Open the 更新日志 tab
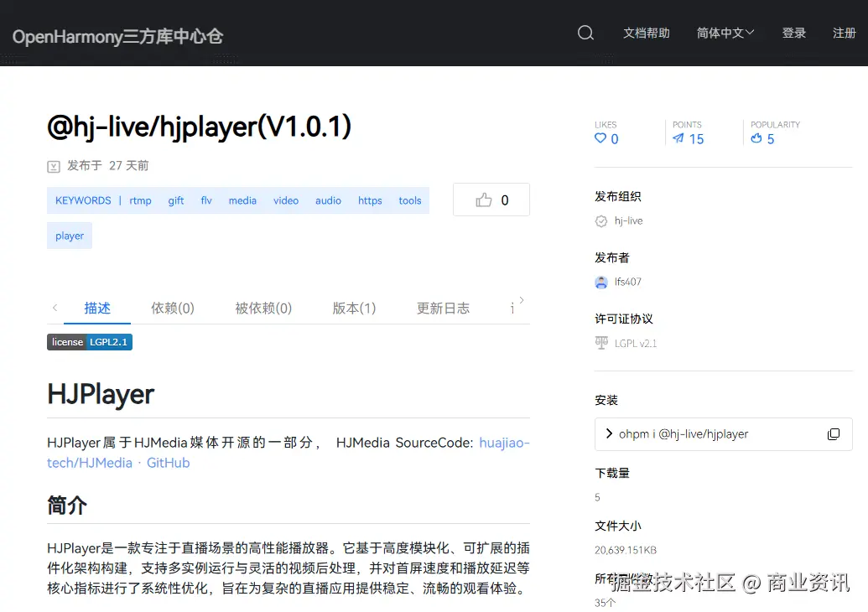The height and width of the screenshot is (612, 868). (x=443, y=309)
